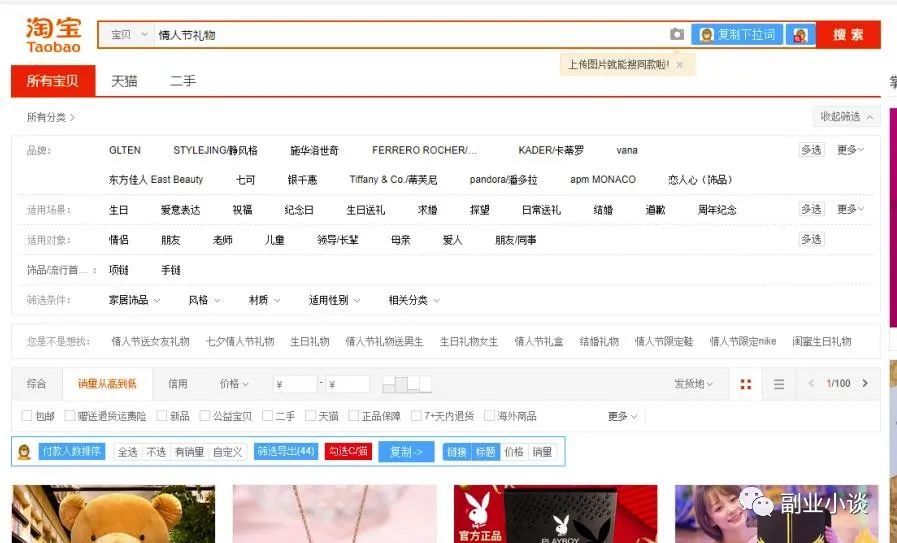Check the 包邮 free shipping checkbox

point(27,416)
